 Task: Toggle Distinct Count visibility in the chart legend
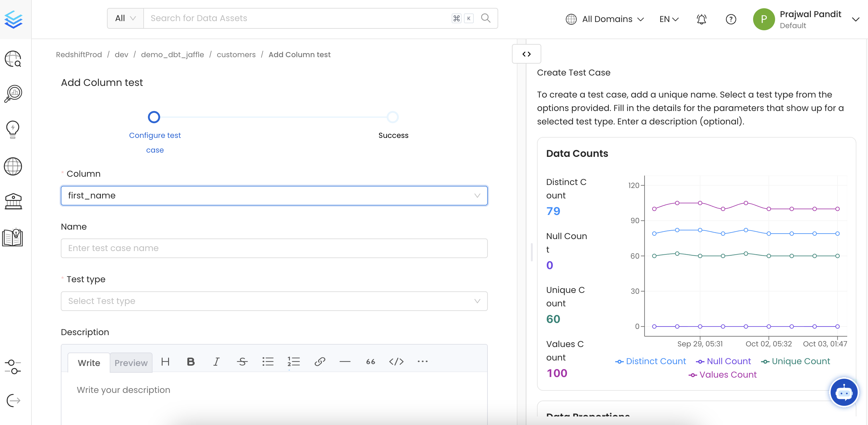(650, 361)
